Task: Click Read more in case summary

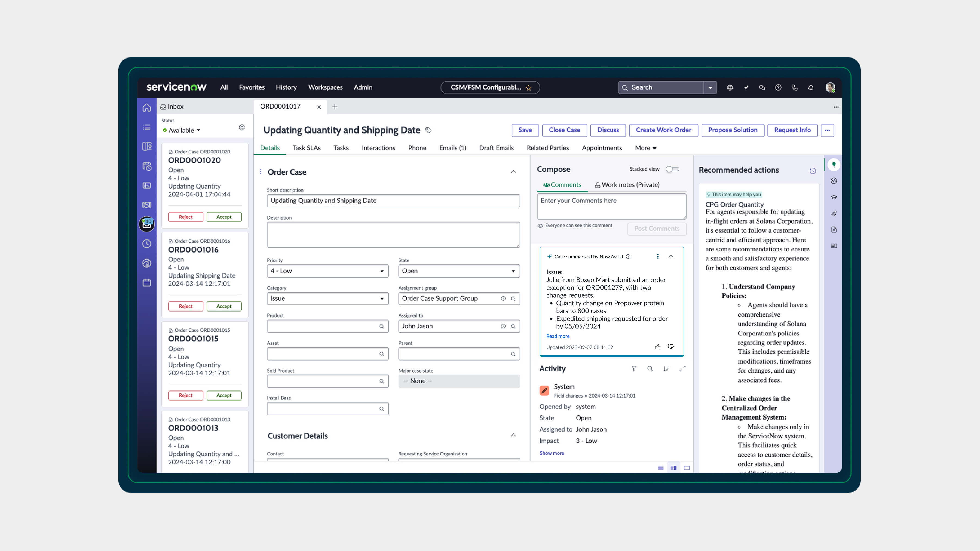Action: click(x=558, y=336)
